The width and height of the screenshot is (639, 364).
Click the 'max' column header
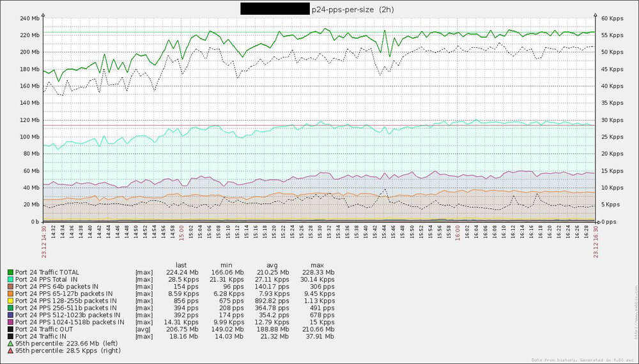[x=317, y=265]
